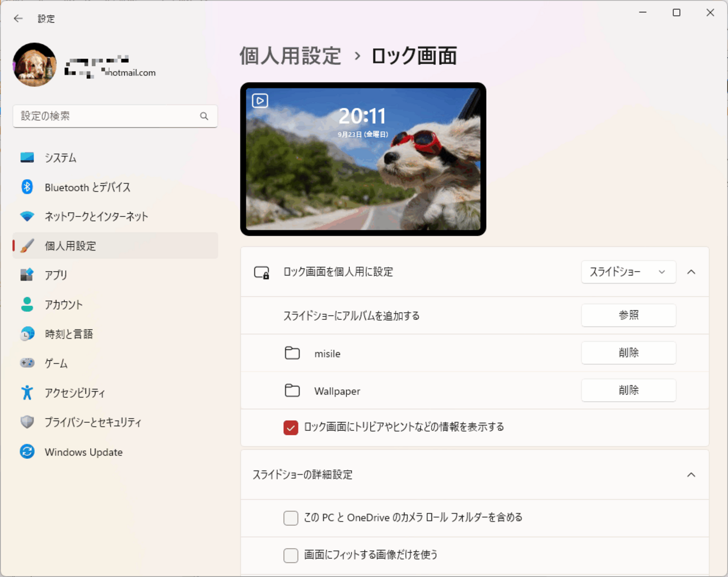Click the slideshow play icon on preview
728x577 pixels.
pos(260,101)
